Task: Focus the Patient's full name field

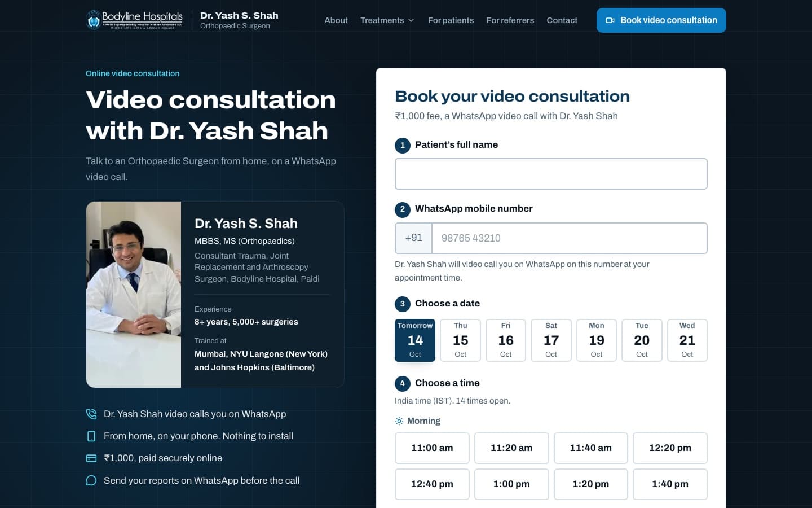Action: tap(551, 174)
